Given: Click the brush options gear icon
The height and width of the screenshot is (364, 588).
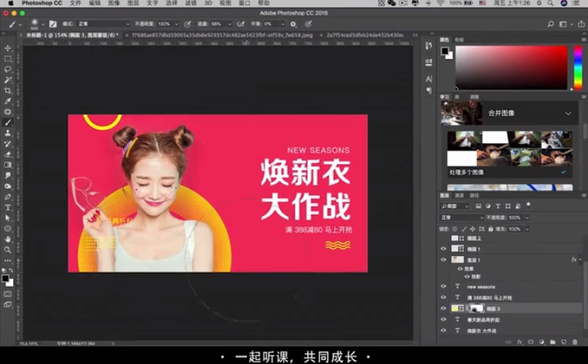Looking at the screenshot, I should pos(293,24).
